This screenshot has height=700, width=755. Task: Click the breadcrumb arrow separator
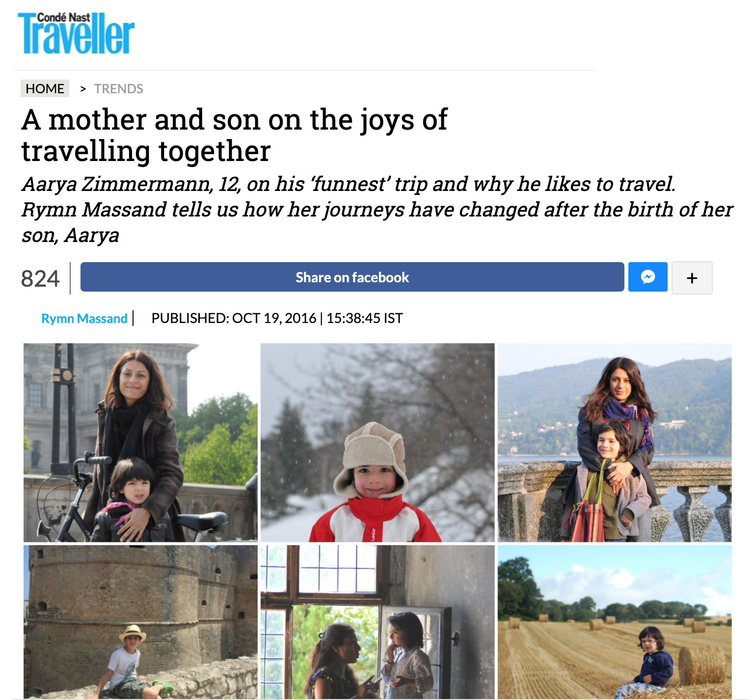point(83,89)
